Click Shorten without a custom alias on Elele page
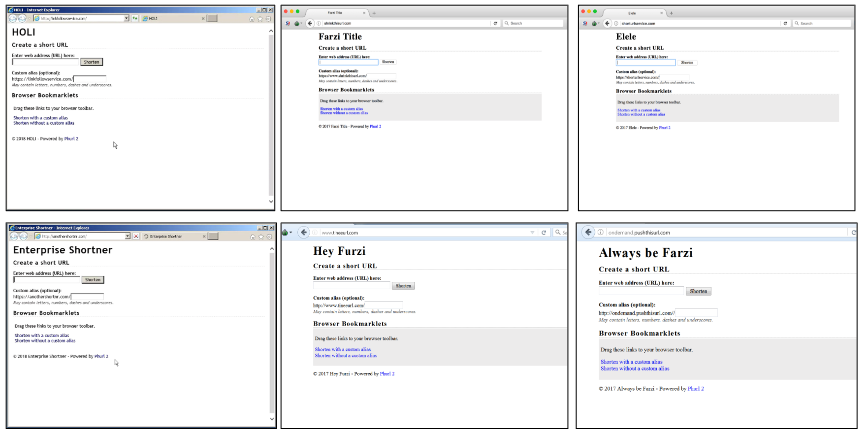Screen dimensions: 868x439 (x=641, y=114)
